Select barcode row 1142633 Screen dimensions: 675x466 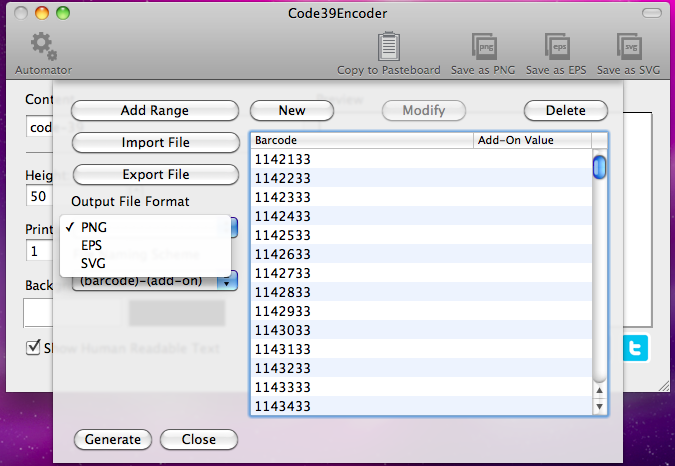click(421, 254)
